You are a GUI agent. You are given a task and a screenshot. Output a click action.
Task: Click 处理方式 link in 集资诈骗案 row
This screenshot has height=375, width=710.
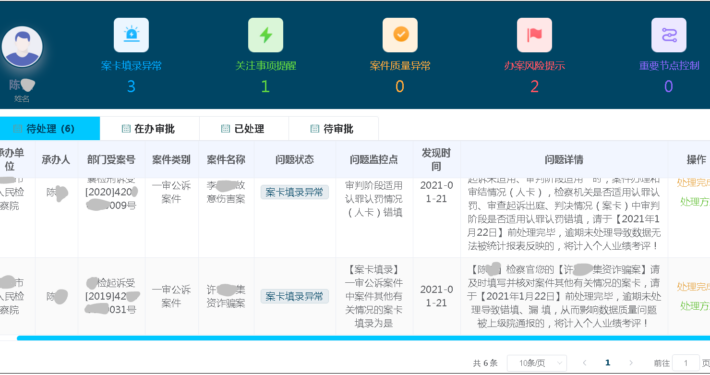[x=695, y=306]
